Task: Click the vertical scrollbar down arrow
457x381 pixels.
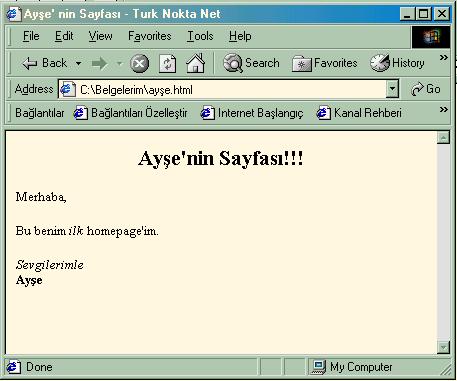Action: tap(443, 347)
